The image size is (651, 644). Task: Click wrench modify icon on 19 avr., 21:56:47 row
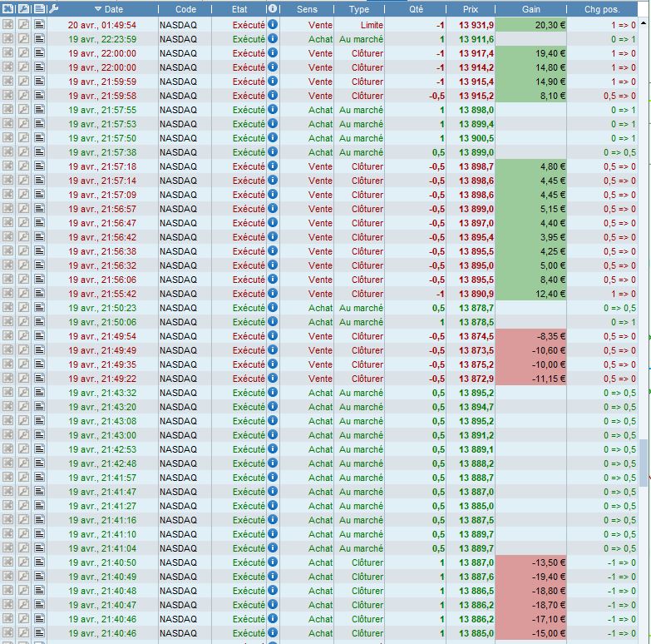[x=23, y=222]
